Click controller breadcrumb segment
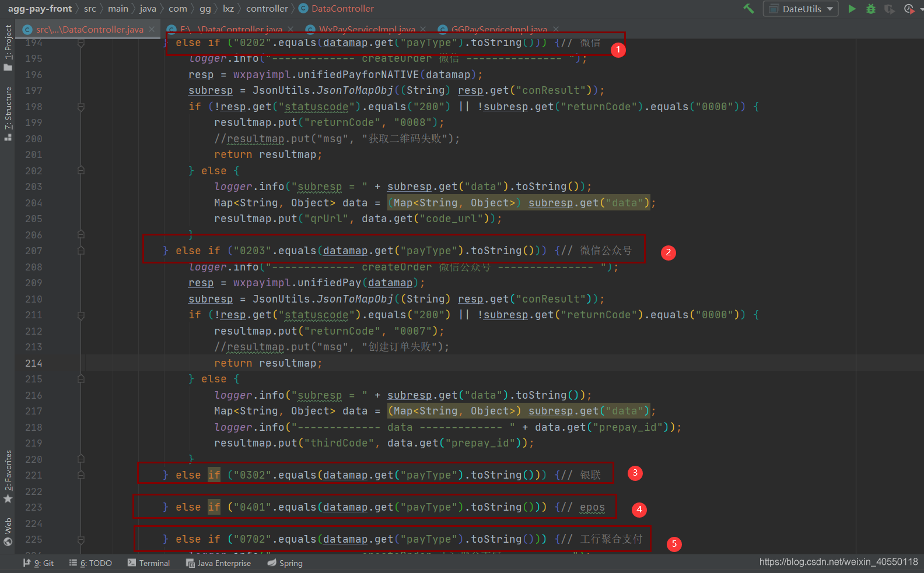This screenshot has width=924, height=573. (x=267, y=9)
